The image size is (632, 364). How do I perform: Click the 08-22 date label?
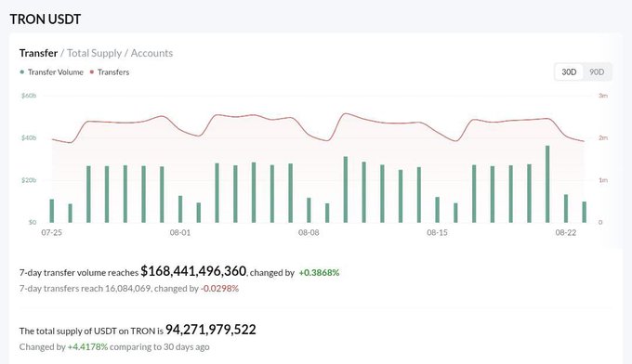[566, 232]
